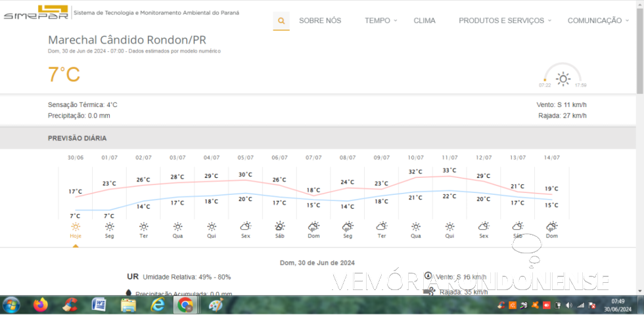This screenshot has width=644, height=317.
Task: Pick the Sunday 07/07 rainy forecast icon
Action: [313, 226]
